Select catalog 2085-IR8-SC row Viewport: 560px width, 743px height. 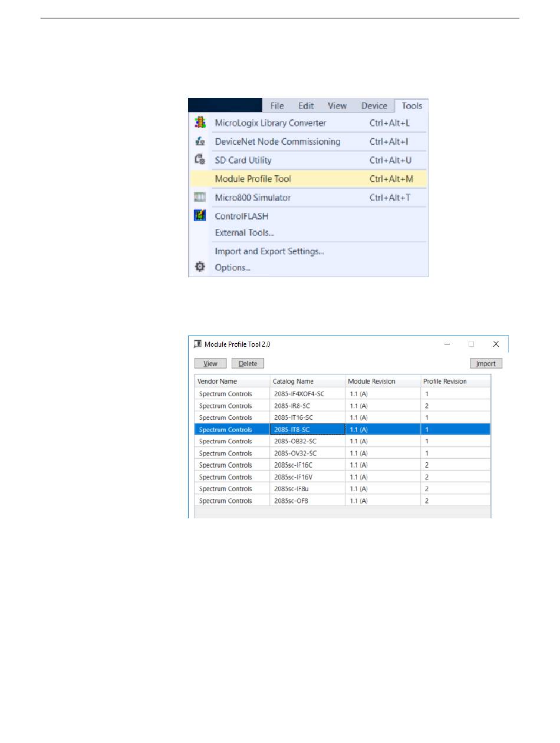tap(342, 406)
